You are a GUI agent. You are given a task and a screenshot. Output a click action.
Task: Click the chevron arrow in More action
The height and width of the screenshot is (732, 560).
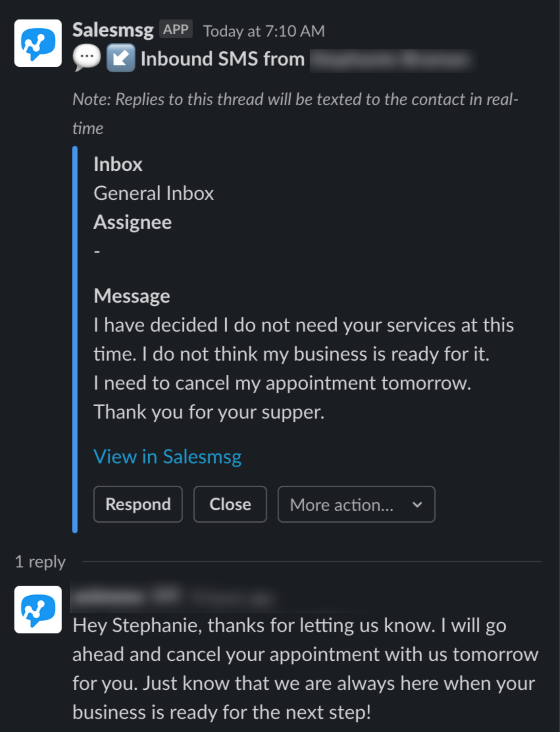417,505
